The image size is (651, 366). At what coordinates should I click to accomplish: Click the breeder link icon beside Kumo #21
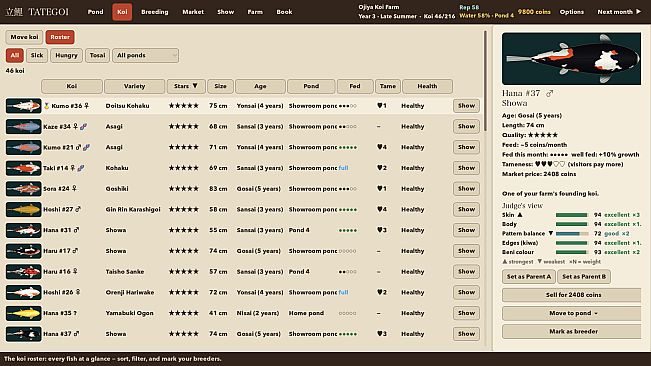(x=86, y=147)
